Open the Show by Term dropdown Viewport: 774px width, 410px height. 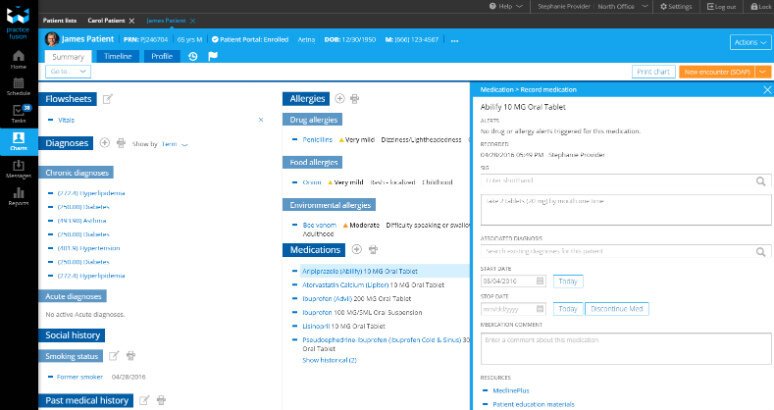click(175, 144)
